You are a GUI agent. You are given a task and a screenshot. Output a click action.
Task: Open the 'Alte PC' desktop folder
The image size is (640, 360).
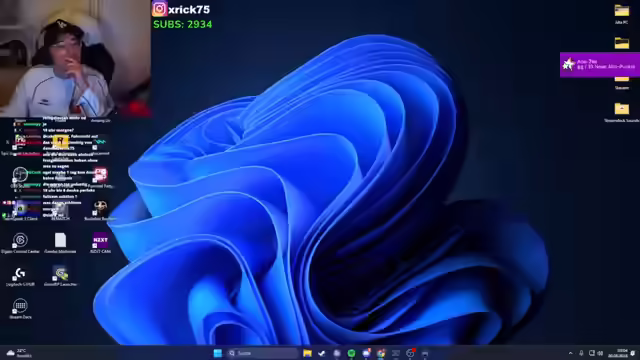pos(622,13)
